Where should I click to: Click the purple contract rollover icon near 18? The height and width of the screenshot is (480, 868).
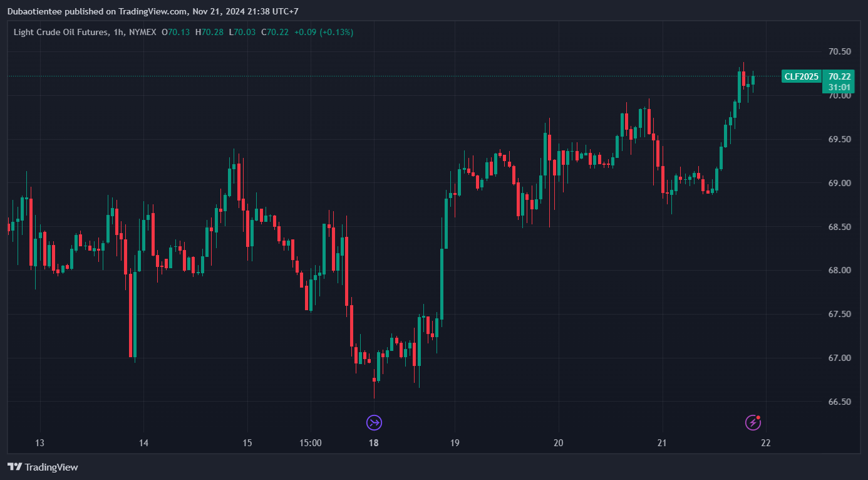point(374,423)
